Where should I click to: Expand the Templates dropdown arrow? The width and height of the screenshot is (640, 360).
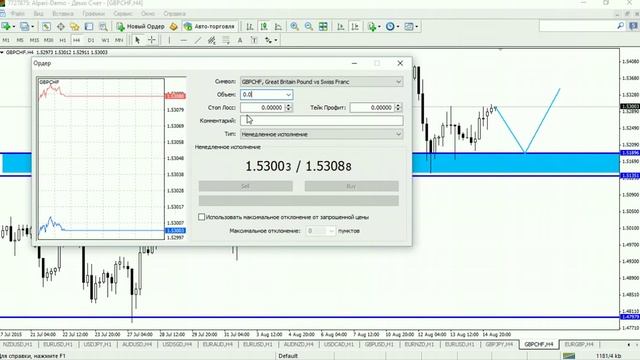point(416,27)
